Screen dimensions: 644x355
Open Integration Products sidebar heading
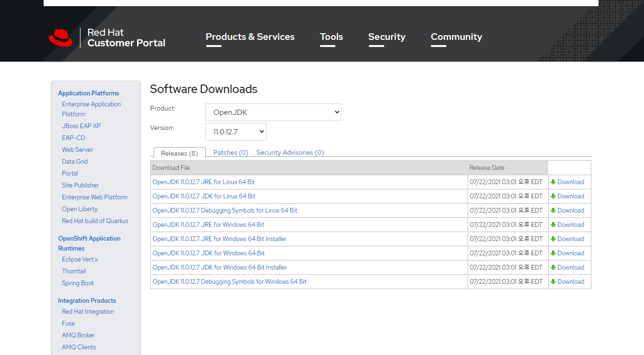coord(87,301)
